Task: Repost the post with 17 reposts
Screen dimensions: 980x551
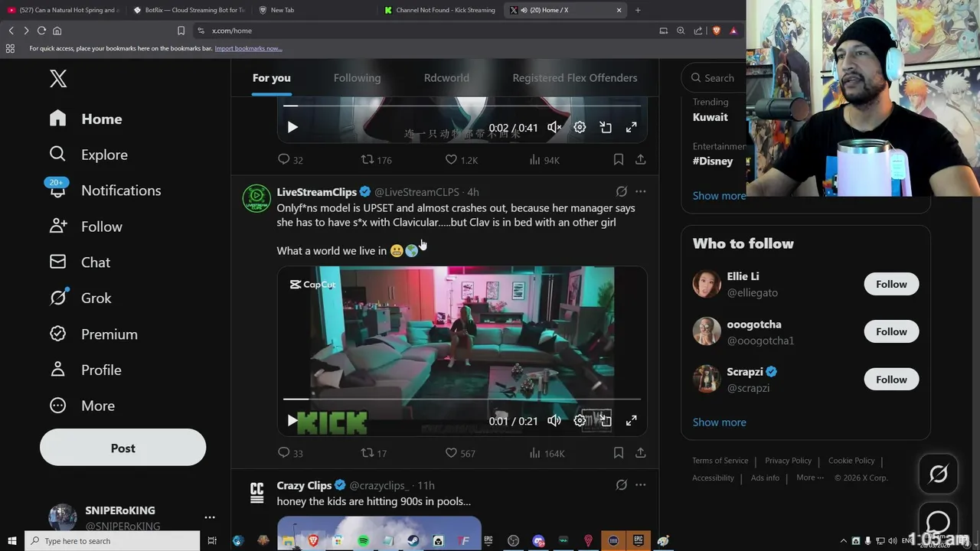Action: click(374, 453)
